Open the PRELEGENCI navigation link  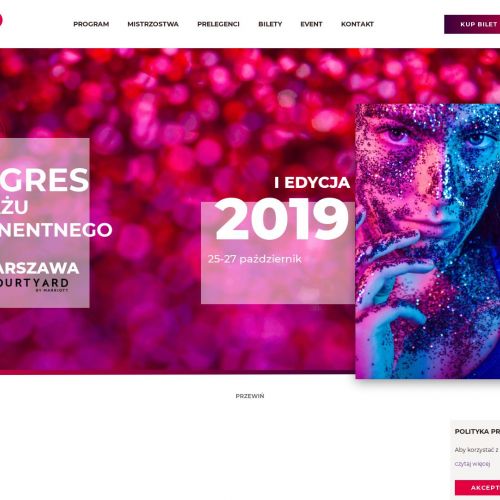[218, 24]
